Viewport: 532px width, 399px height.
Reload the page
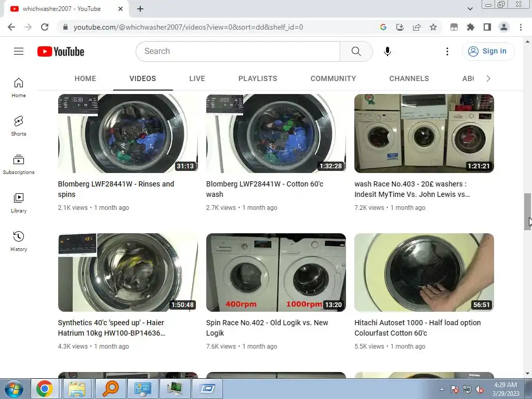pyautogui.click(x=45, y=27)
